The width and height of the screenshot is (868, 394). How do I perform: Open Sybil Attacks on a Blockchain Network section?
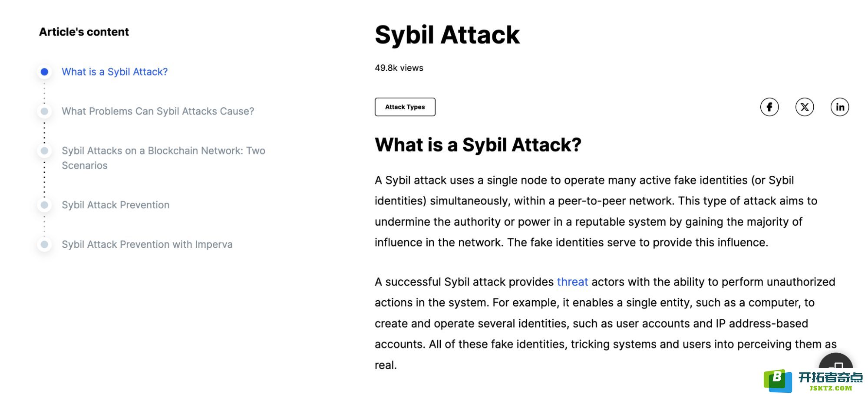click(x=163, y=158)
